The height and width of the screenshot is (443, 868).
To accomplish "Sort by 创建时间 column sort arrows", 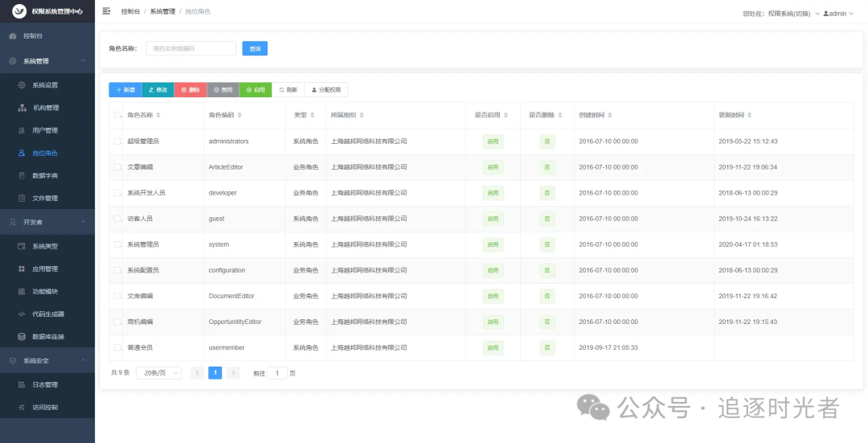I will 609,115.
